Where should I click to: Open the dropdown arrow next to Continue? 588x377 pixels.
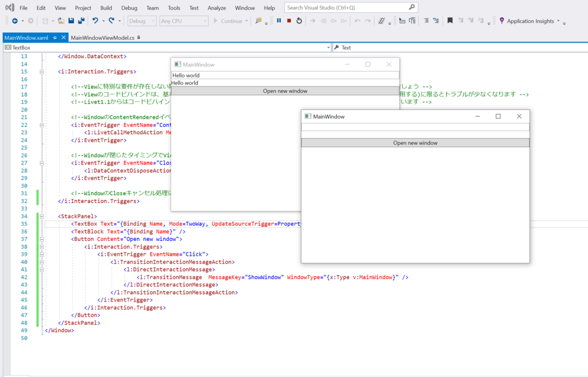pos(246,21)
